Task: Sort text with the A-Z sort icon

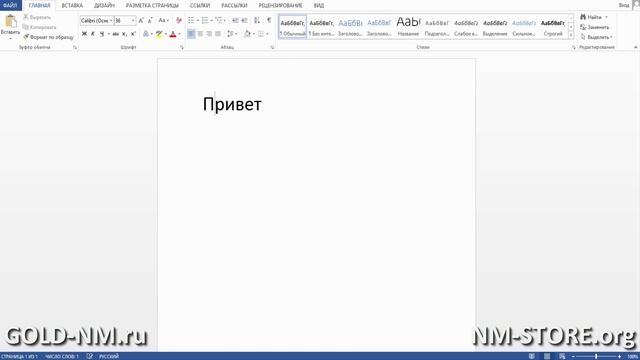Action: 257,20
